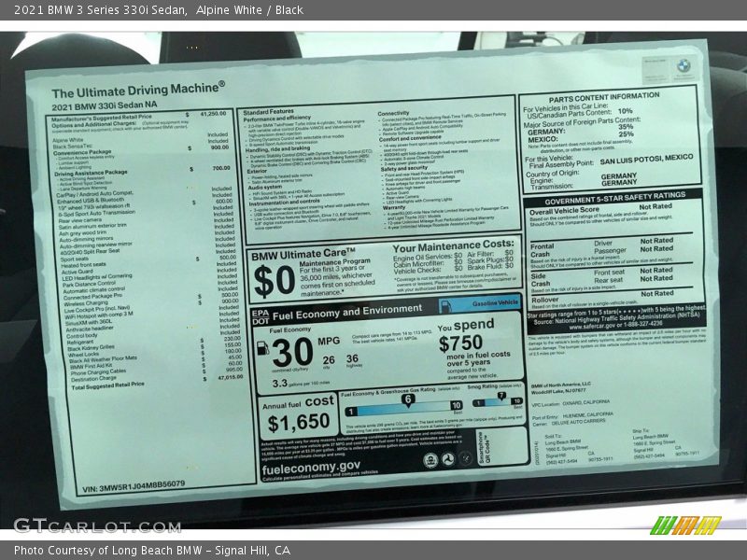The image size is (747, 560).
Task: Click the fuel economy rating marker 6
Action: click(407, 400)
